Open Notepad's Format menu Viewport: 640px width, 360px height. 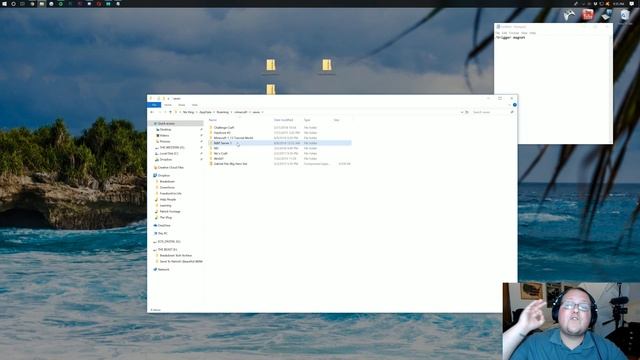514,33
